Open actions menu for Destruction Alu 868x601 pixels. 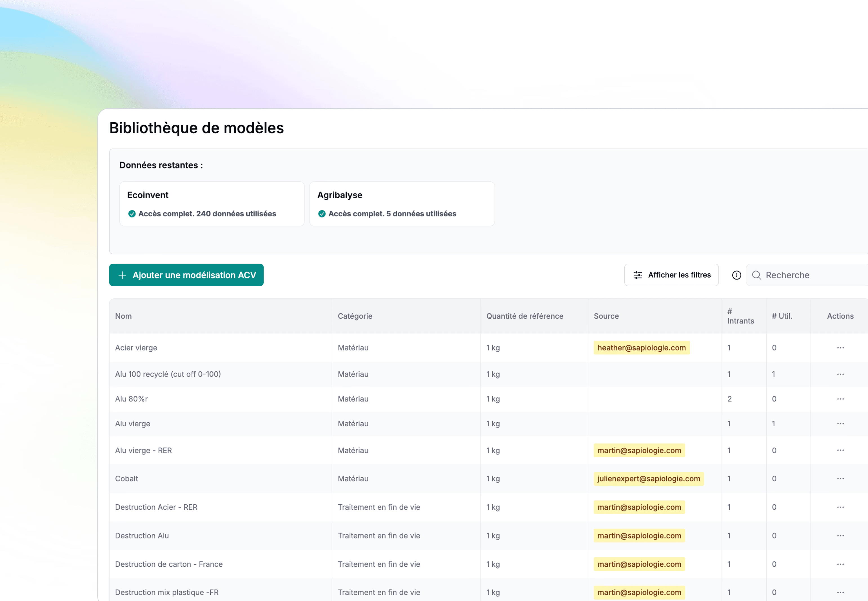[840, 535]
